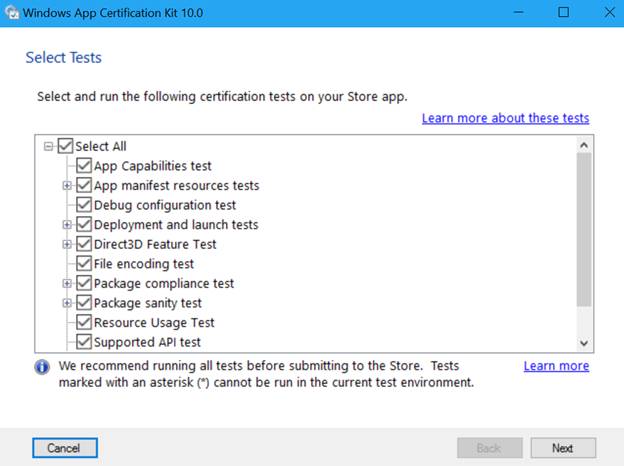
Task: Expand the Package sanity test node
Action: click(x=67, y=303)
